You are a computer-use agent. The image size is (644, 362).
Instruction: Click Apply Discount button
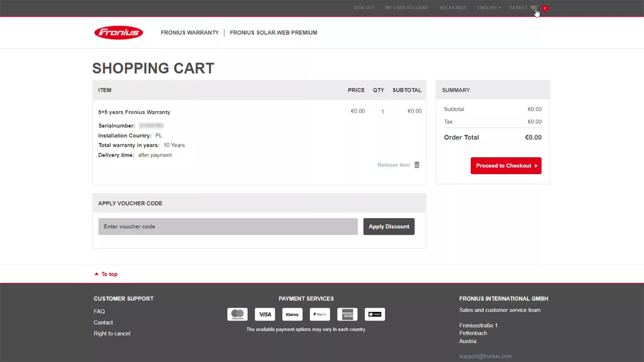389,227
